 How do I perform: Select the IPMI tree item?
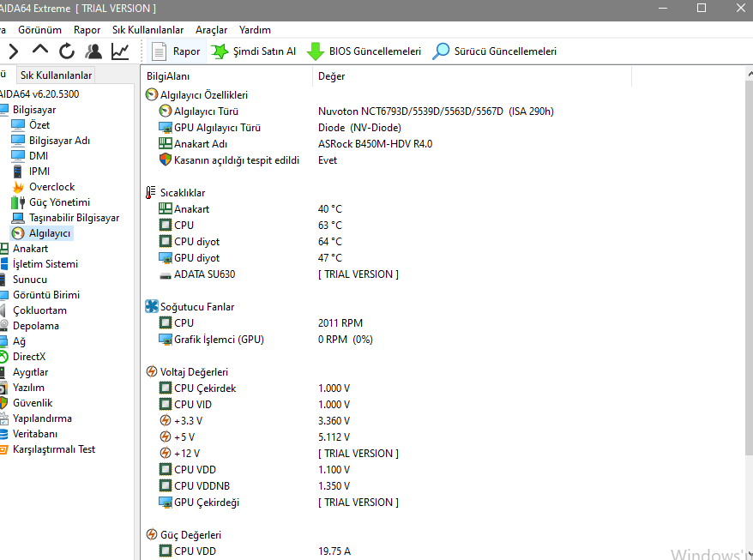(39, 172)
